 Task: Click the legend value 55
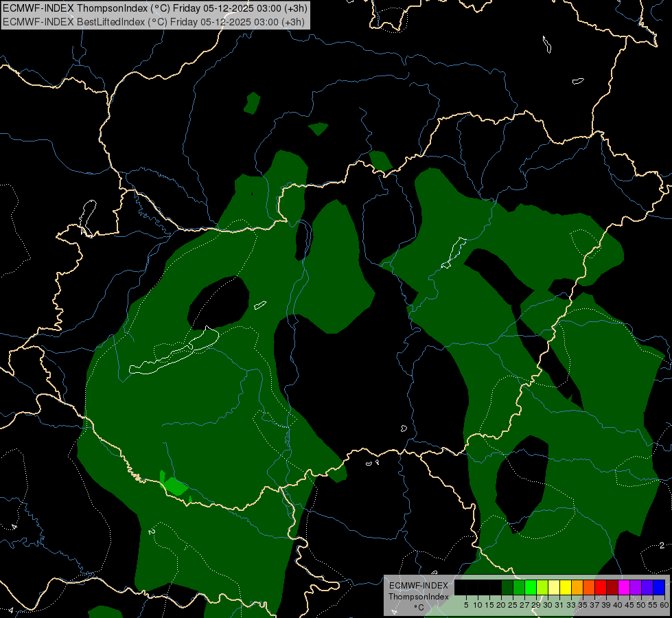coord(653,605)
